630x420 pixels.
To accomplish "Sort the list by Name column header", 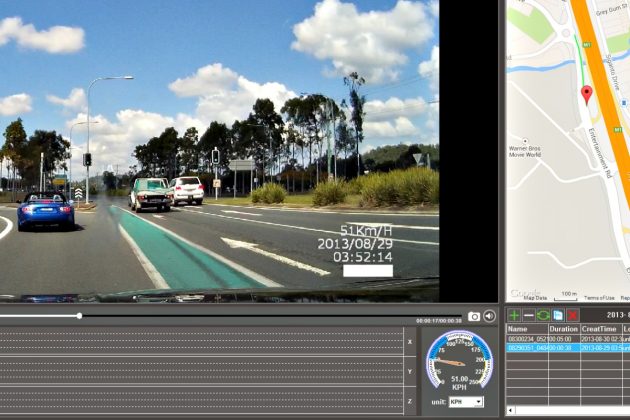I will click(527, 329).
